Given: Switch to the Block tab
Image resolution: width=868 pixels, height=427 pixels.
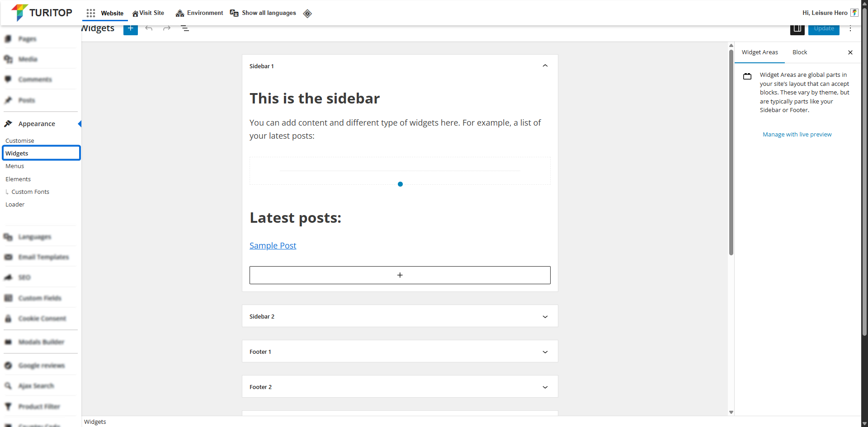Looking at the screenshot, I should tap(800, 52).
